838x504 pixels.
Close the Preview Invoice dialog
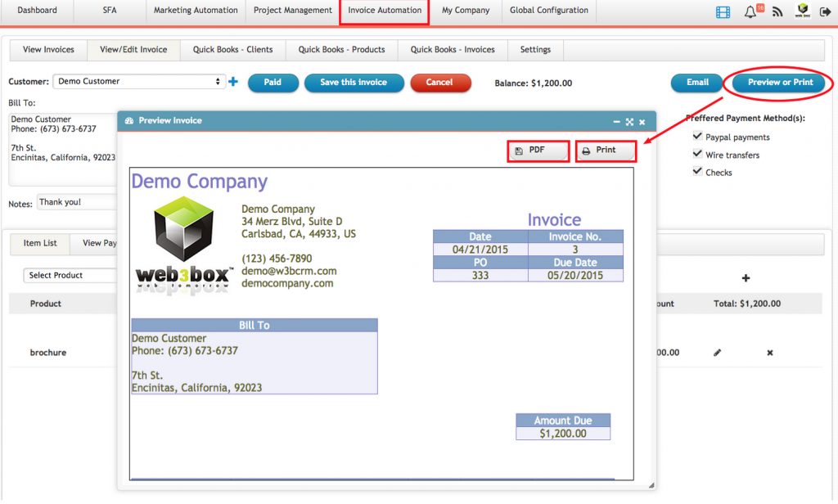(642, 122)
